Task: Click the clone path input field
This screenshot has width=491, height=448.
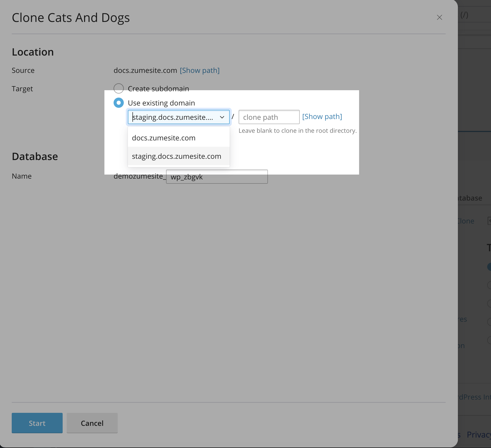Action: click(269, 116)
